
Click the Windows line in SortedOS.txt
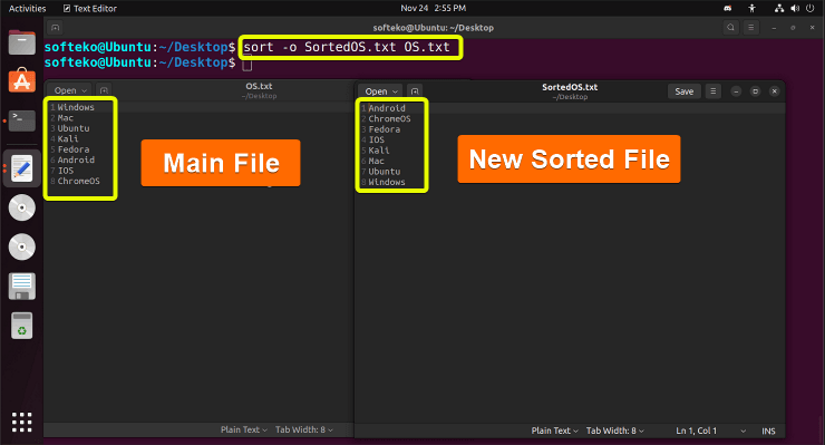tap(387, 182)
